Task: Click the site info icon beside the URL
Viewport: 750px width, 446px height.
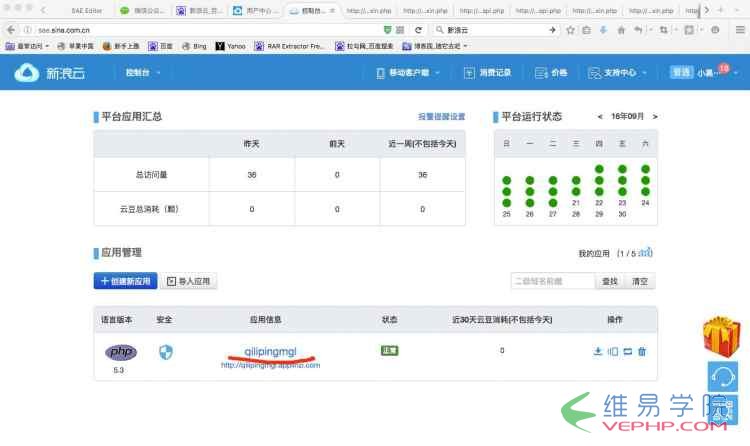Action: pyautogui.click(x=28, y=30)
